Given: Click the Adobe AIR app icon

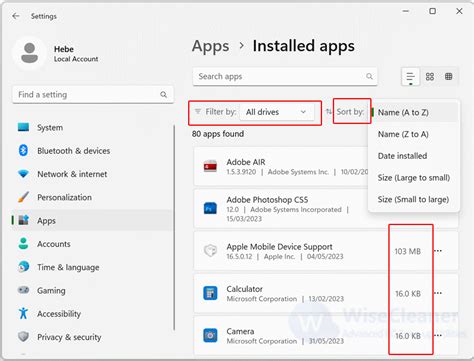Looking at the screenshot, I should click(x=210, y=166).
